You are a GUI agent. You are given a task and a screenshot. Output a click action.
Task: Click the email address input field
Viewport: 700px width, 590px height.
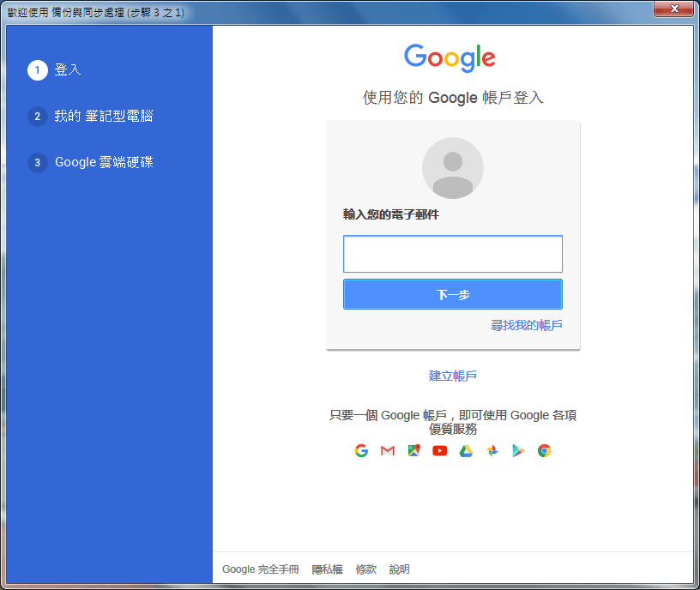[x=452, y=254]
